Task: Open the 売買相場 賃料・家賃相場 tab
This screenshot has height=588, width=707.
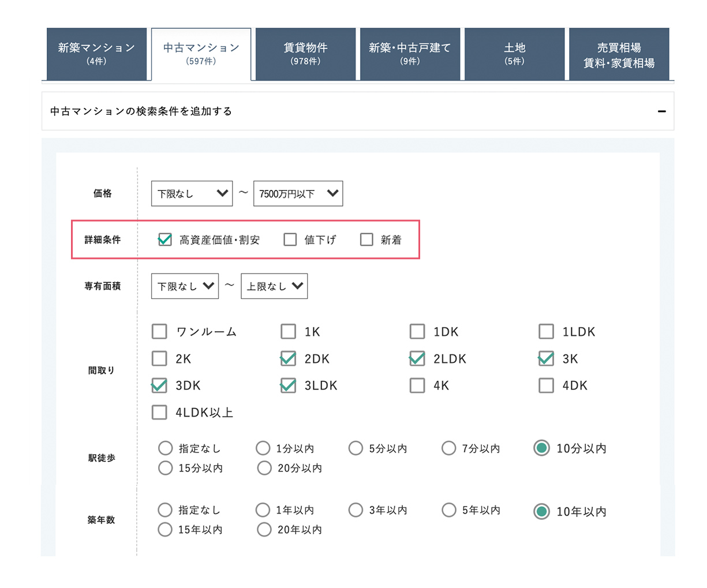Action: (x=619, y=54)
